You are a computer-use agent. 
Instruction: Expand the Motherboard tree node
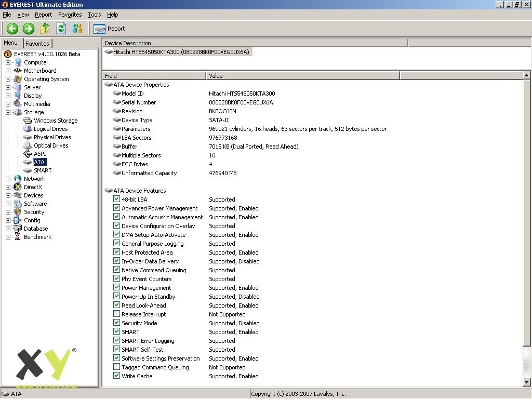tap(8, 71)
